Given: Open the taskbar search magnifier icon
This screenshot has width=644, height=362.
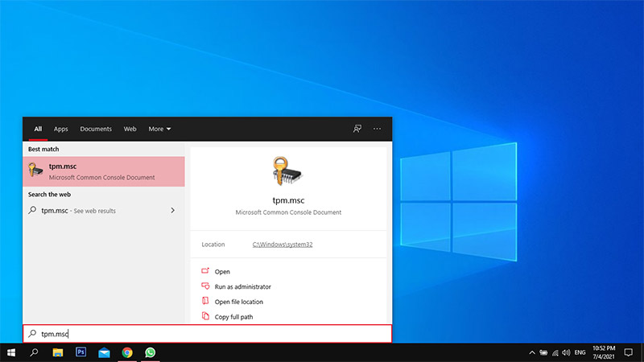Looking at the screenshot, I should coord(34,352).
